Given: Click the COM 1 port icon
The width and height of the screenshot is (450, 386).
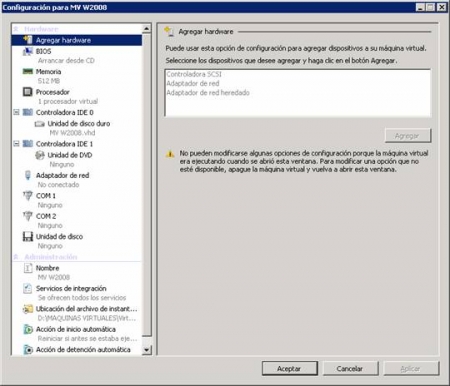Looking at the screenshot, I should (28, 196).
